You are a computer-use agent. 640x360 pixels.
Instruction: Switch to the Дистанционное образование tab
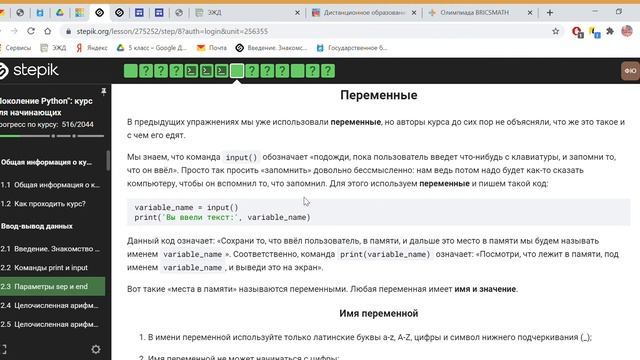click(x=364, y=13)
